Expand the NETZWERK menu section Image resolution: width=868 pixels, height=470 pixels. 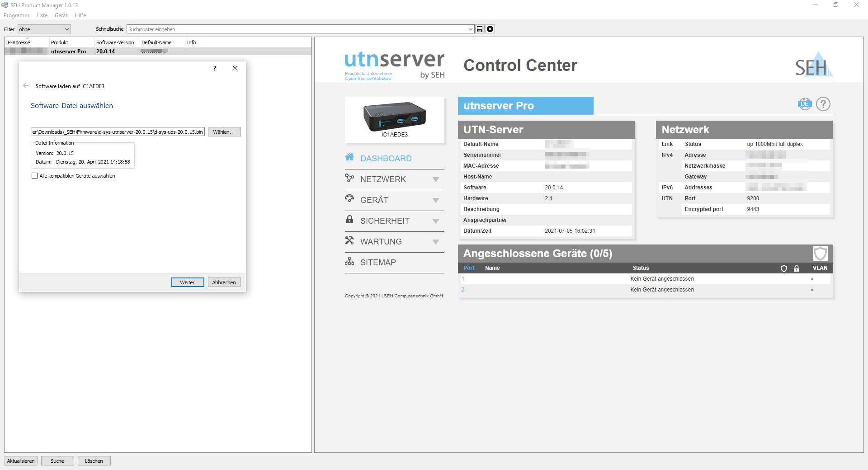(x=435, y=179)
